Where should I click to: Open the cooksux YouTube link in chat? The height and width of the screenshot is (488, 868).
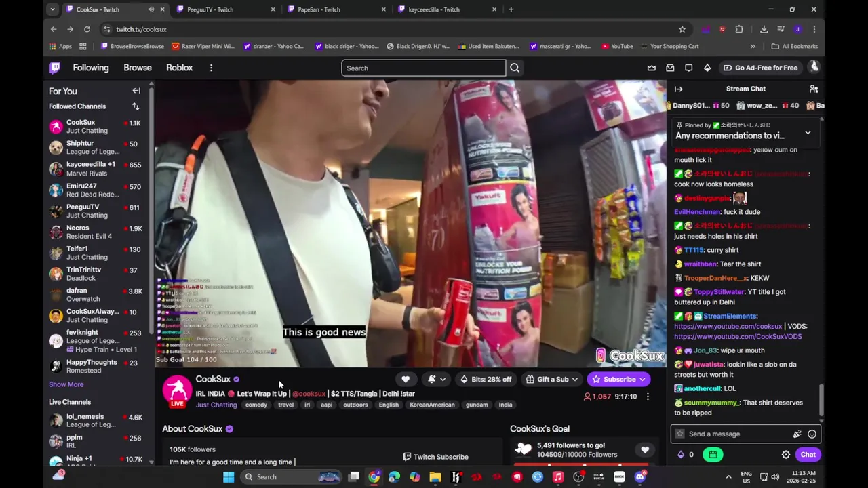pos(728,327)
